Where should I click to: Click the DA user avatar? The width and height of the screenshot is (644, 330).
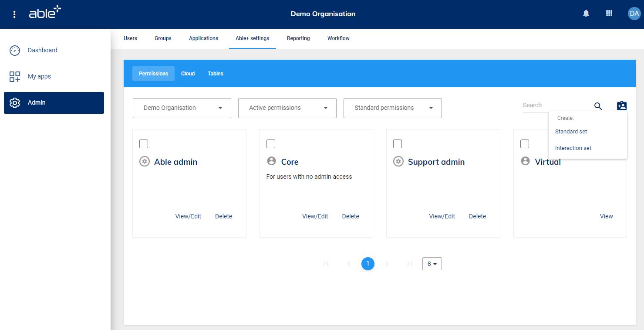pos(634,14)
